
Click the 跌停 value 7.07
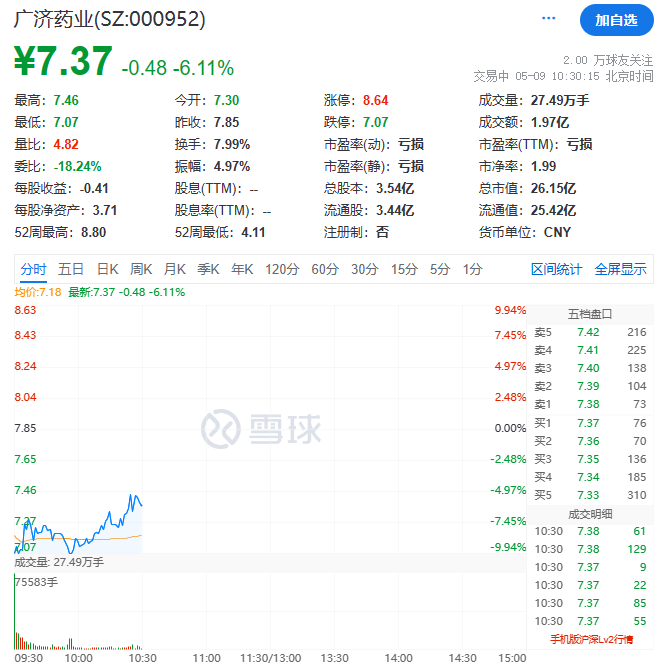[x=375, y=122]
